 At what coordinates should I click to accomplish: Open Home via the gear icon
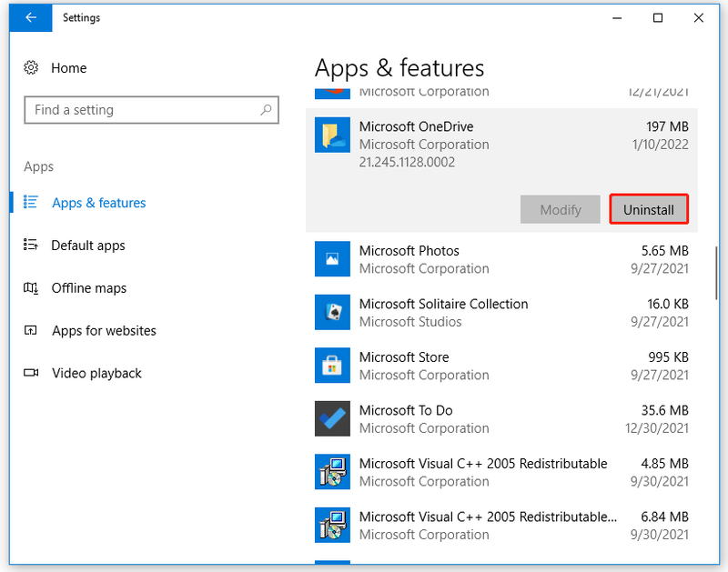[x=31, y=67]
